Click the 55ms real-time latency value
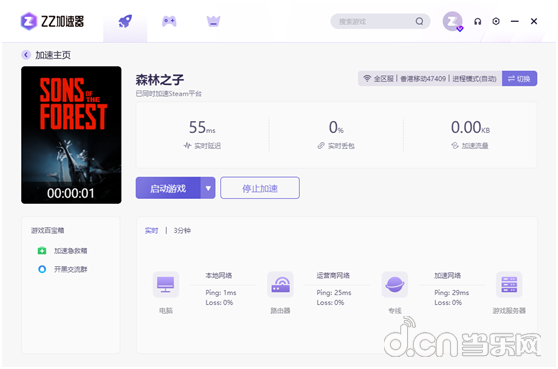 click(202, 127)
